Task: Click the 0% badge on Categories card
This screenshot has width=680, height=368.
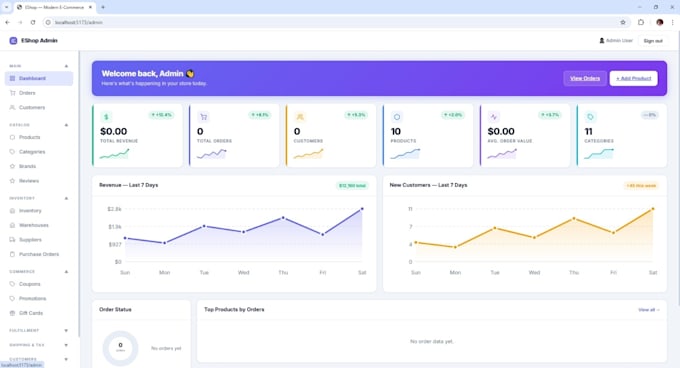Action: [x=650, y=115]
